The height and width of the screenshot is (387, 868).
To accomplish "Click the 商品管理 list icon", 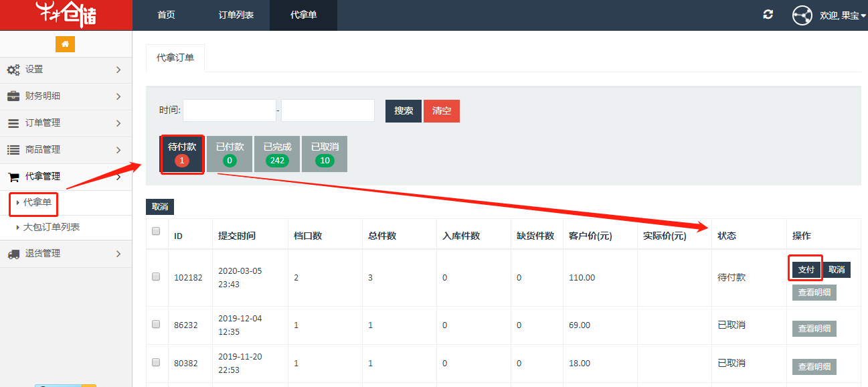I will click(13, 150).
